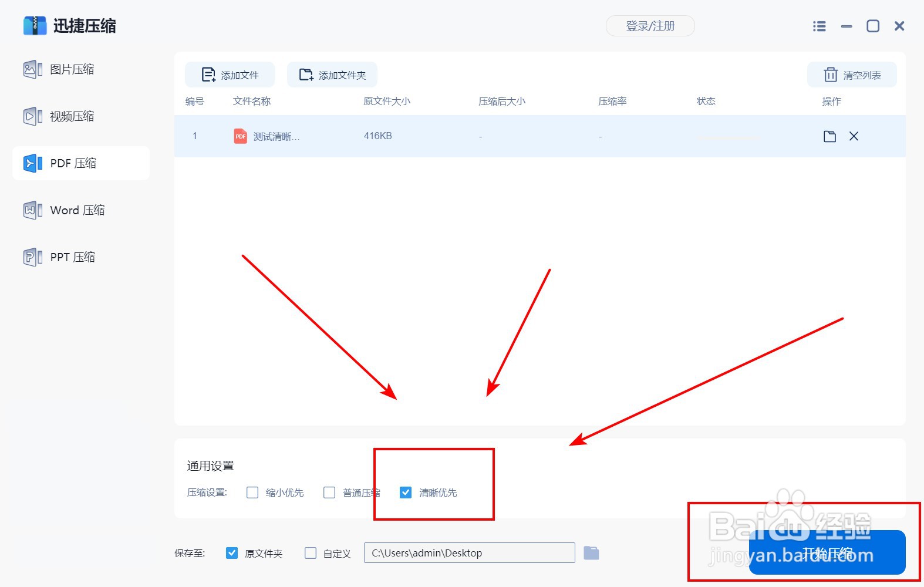924x587 pixels.
Task: Click the 原文件大小 column header
Action: pos(387,101)
